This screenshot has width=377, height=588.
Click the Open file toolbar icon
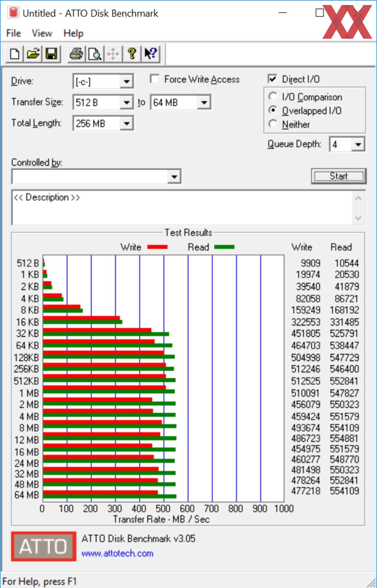click(33, 54)
